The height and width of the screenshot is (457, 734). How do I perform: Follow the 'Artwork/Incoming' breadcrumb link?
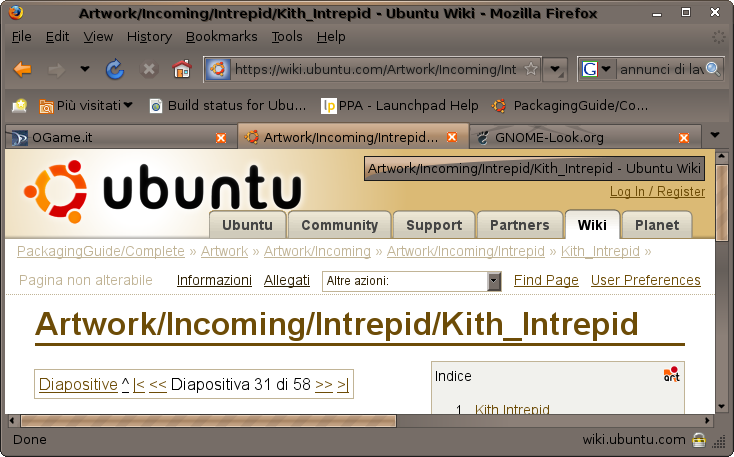317,251
